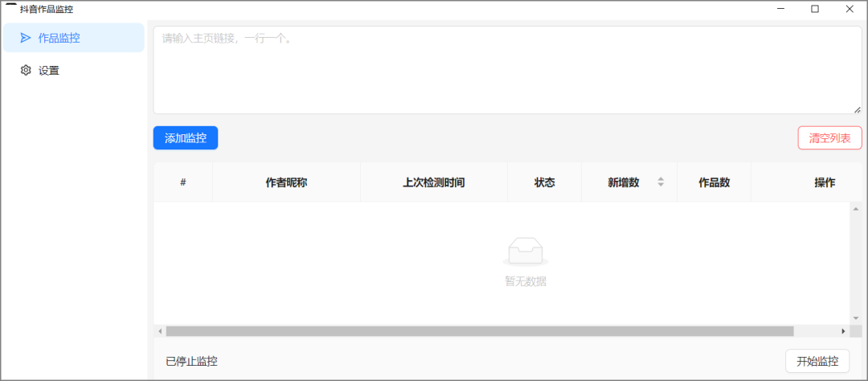Start monitoring with the 开始监控 button
The image size is (868, 381).
point(817,361)
